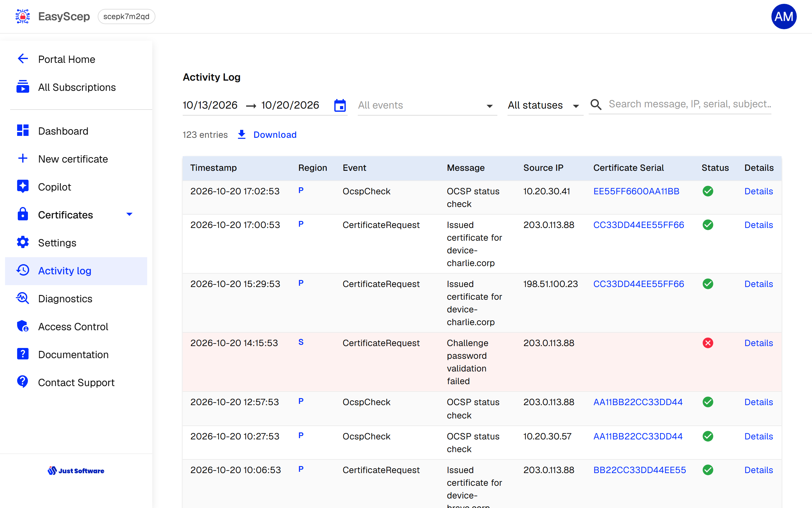The height and width of the screenshot is (508, 812).
Task: Click the end date 10/20/2026 field
Action: pyautogui.click(x=290, y=105)
